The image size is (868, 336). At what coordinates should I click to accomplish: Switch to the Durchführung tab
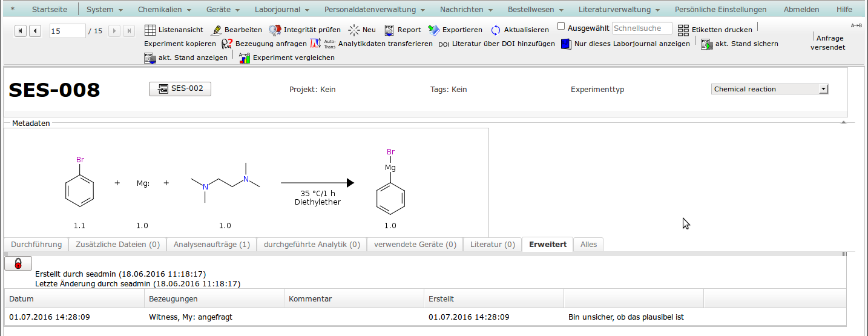[36, 245]
